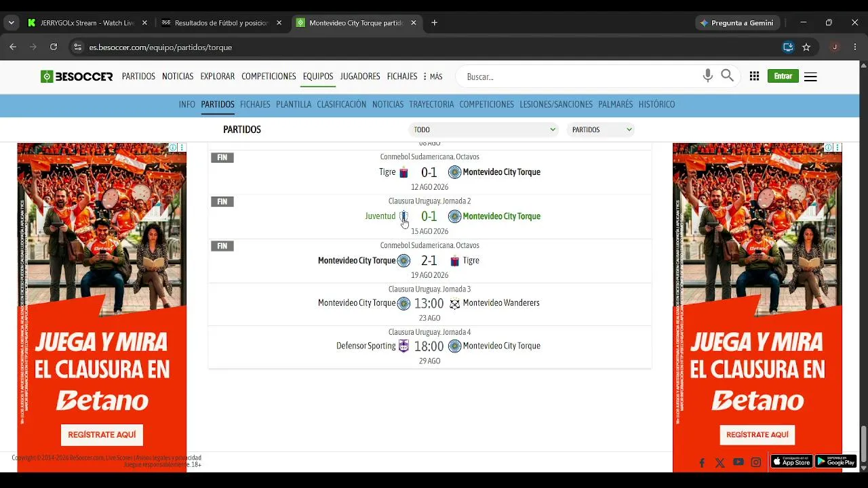868x488 pixels.
Task: Expand the MÁS menu in the header
Action: (x=433, y=77)
